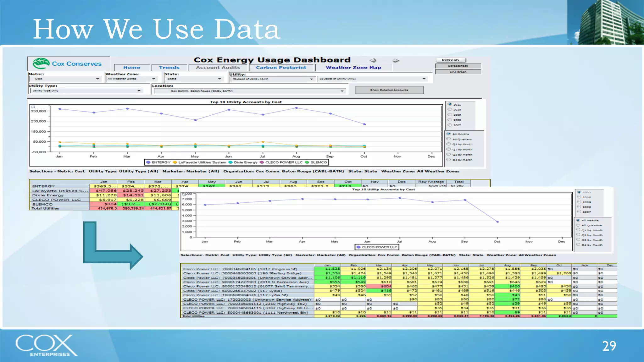Select Q1 by Month option in upper panel
Screen dimensions: 644x362
tap(449, 144)
